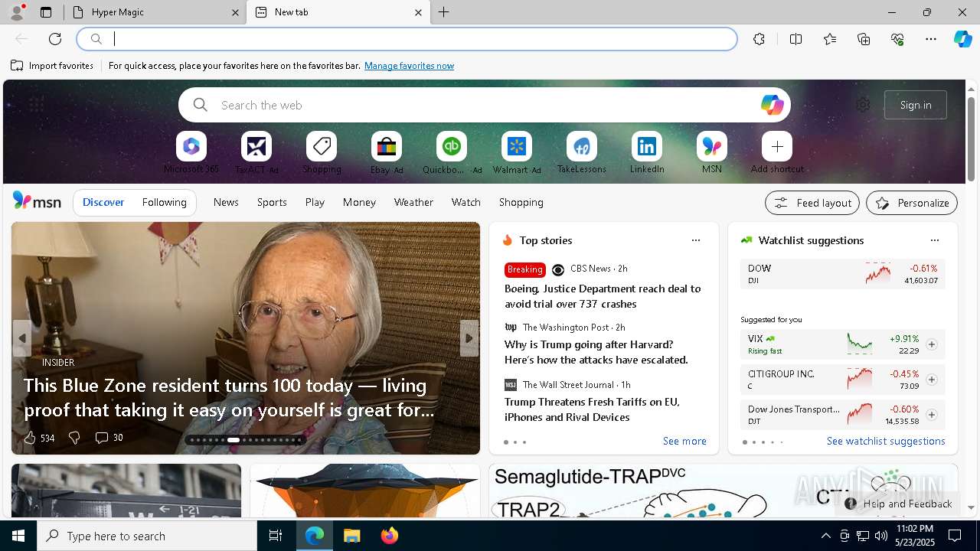This screenshot has width=980, height=551.
Task: Go to previous carousel story
Action: pos(22,337)
